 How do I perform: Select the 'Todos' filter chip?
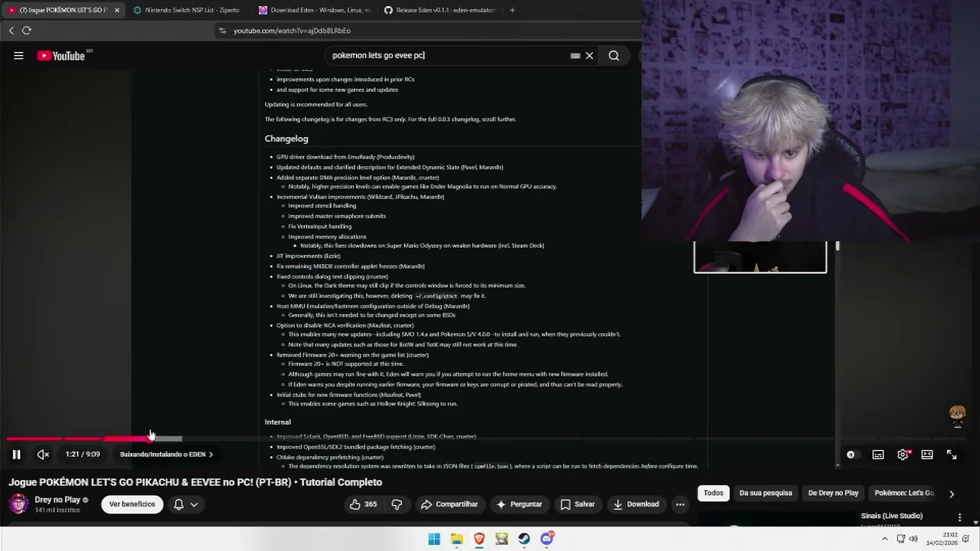click(714, 494)
